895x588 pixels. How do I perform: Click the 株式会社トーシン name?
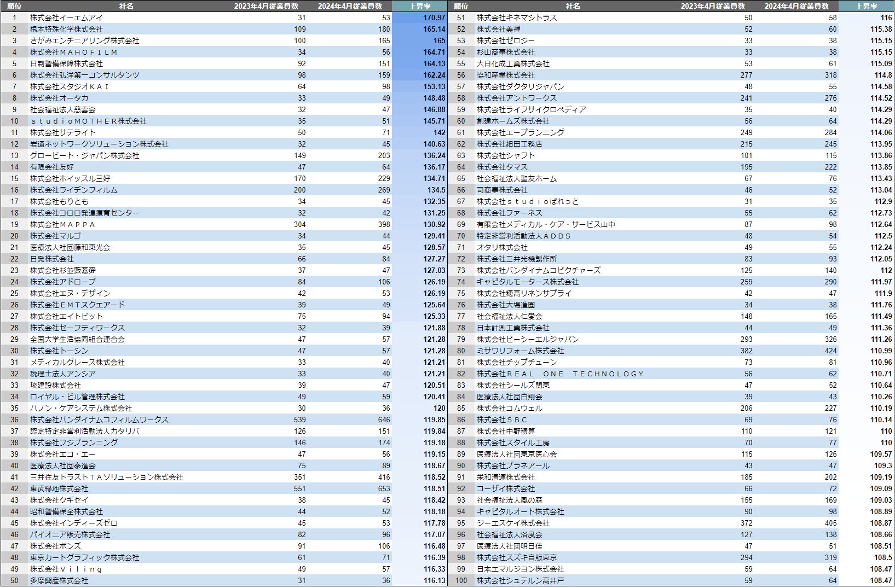click(x=59, y=351)
